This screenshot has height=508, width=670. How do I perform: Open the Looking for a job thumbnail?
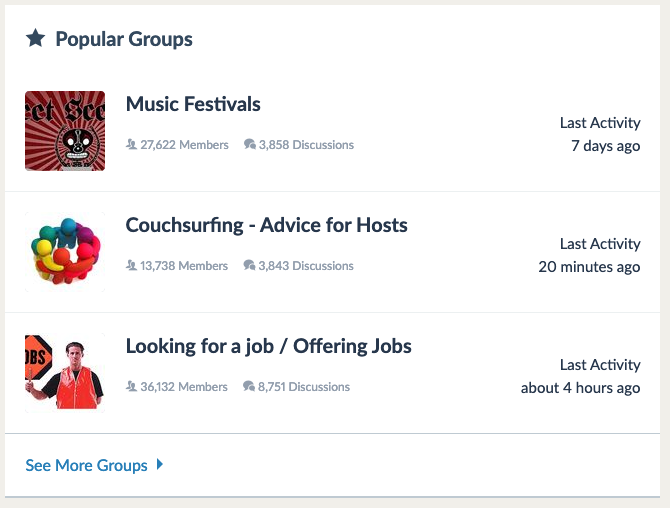coord(65,373)
